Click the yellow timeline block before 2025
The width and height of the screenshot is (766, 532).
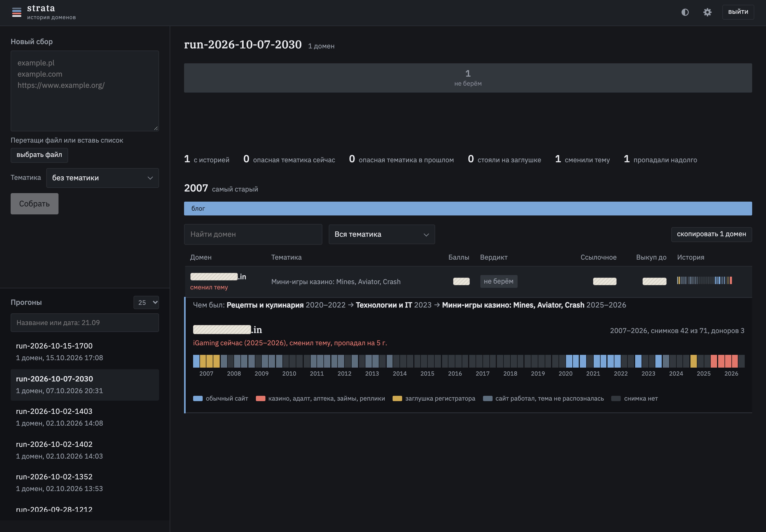693,361
